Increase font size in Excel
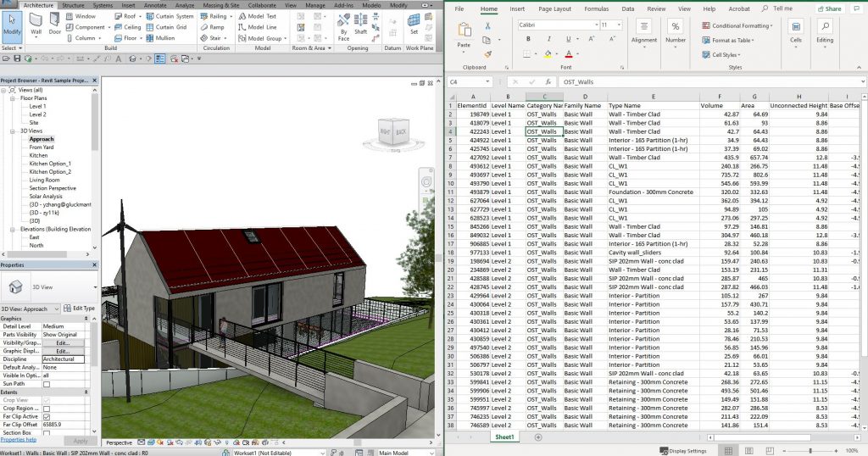 pyautogui.click(x=591, y=39)
